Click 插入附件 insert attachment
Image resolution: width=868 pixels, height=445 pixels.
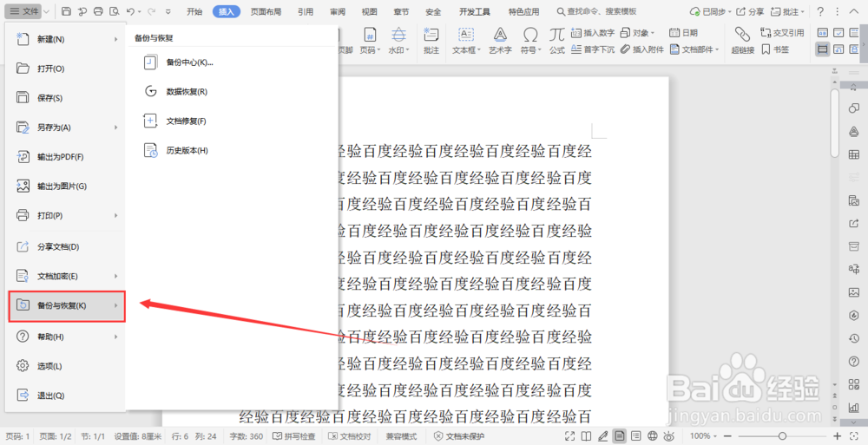coord(641,49)
